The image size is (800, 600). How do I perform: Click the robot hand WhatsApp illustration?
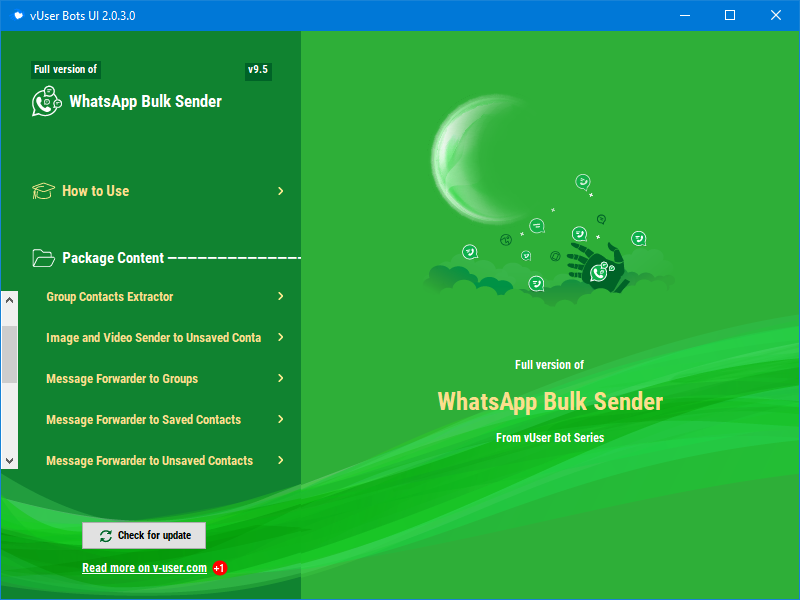(x=598, y=268)
